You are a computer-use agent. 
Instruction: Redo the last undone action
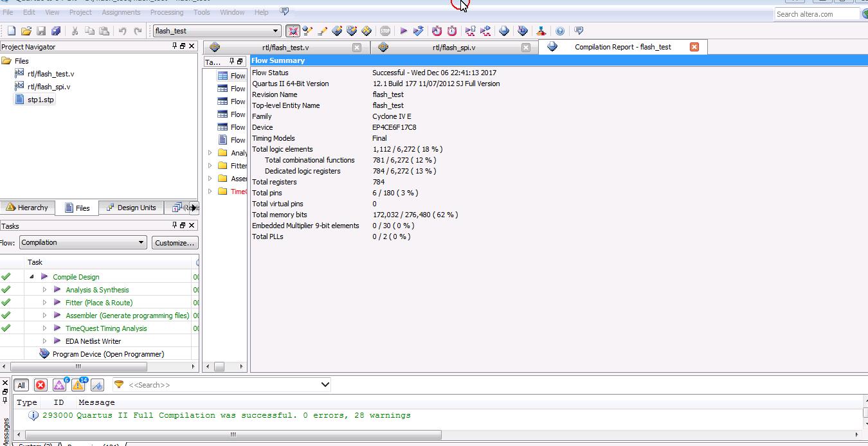click(138, 31)
